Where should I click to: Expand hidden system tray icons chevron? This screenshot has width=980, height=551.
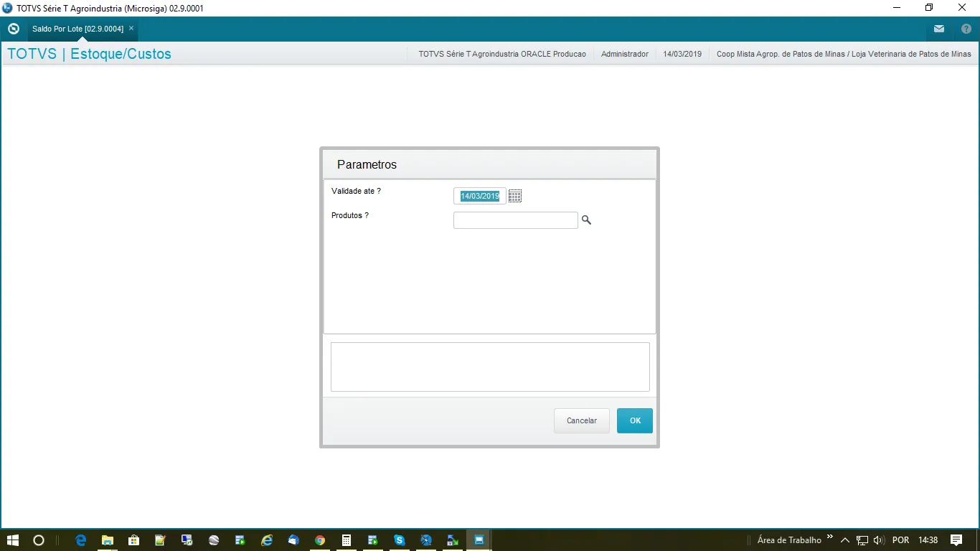point(845,540)
